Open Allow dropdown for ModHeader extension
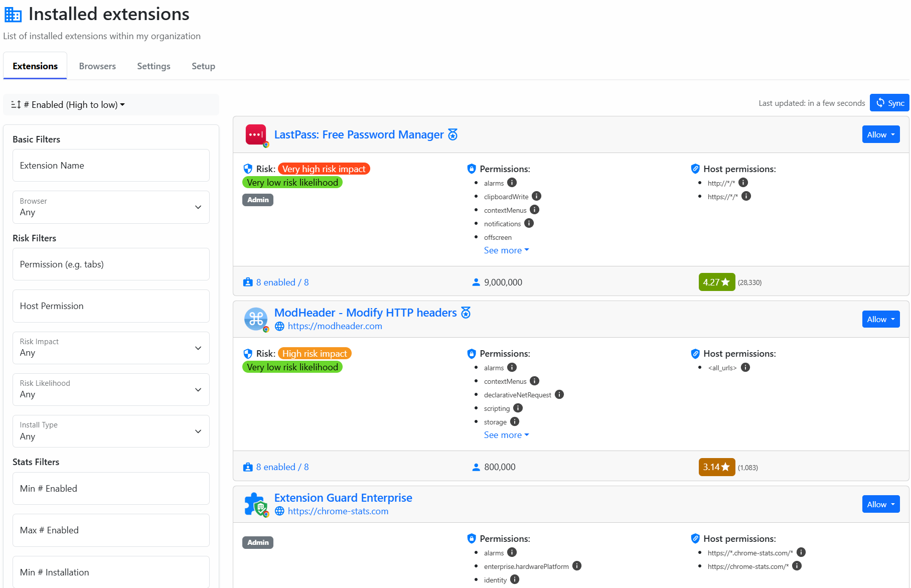This screenshot has height=588, width=911. tap(880, 319)
